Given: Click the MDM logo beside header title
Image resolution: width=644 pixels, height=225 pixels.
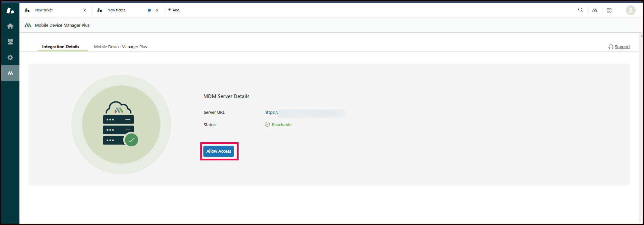Looking at the screenshot, I should click(x=28, y=25).
